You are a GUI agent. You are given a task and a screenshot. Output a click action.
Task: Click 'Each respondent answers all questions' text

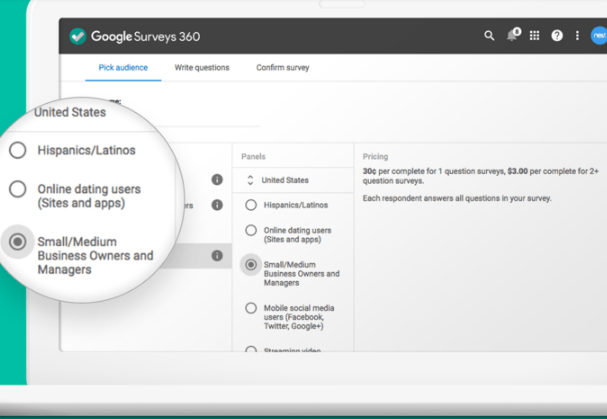(457, 198)
